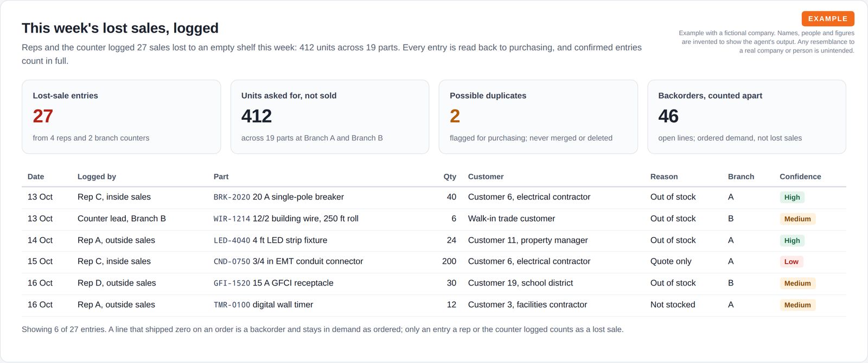The width and height of the screenshot is (868, 363).
Task: Click "from 4 reps and 2 branch counters" caption
Action: pyautogui.click(x=91, y=138)
